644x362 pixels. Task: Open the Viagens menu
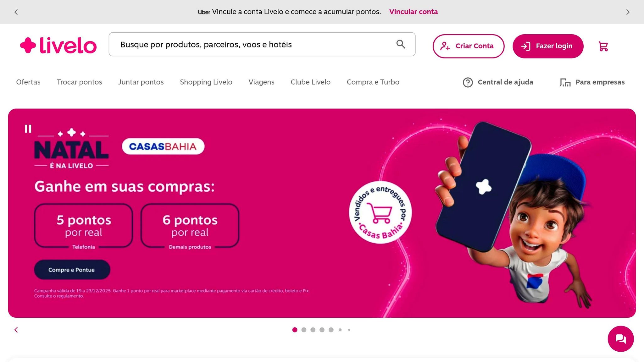(261, 82)
